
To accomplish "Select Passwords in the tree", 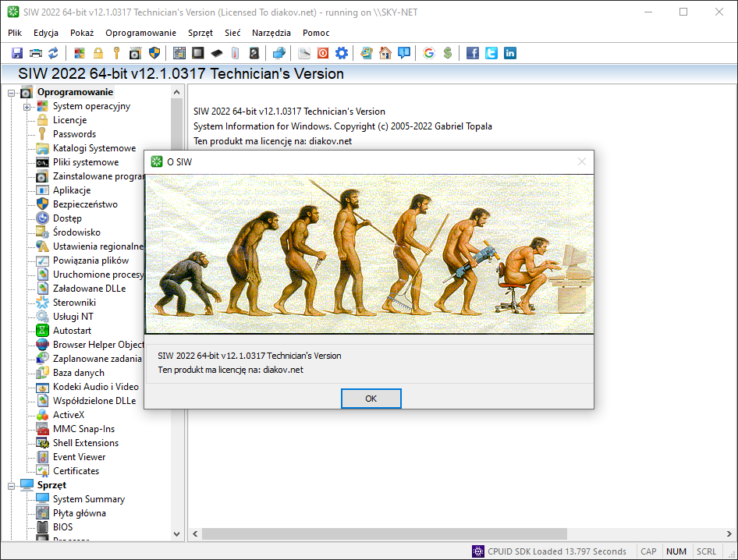I will click(74, 134).
